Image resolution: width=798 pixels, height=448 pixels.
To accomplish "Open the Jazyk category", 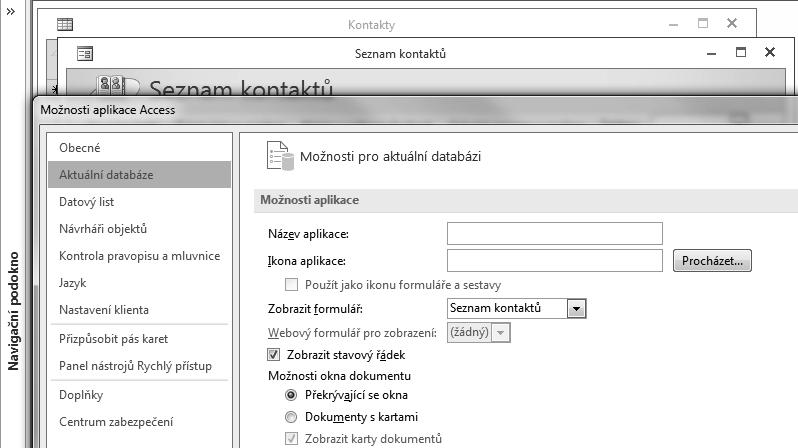I will pos(139,283).
